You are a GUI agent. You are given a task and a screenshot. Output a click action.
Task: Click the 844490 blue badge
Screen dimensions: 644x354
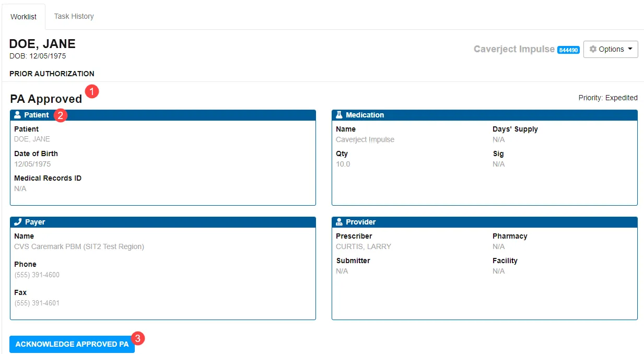pyautogui.click(x=568, y=50)
